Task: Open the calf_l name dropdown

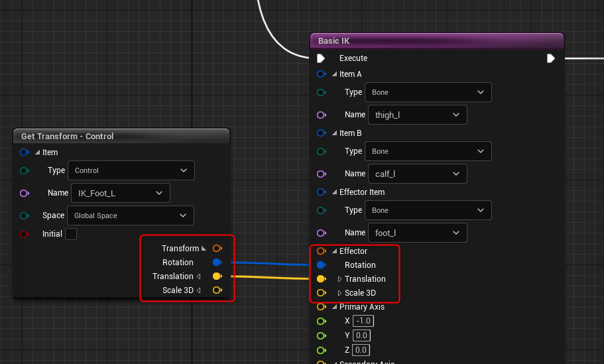Action: tap(418, 174)
